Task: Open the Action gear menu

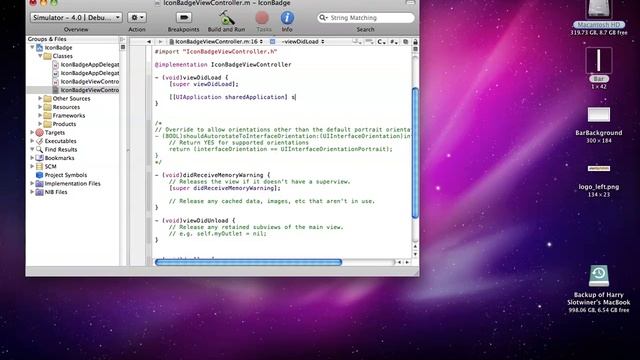Action: (x=137, y=18)
